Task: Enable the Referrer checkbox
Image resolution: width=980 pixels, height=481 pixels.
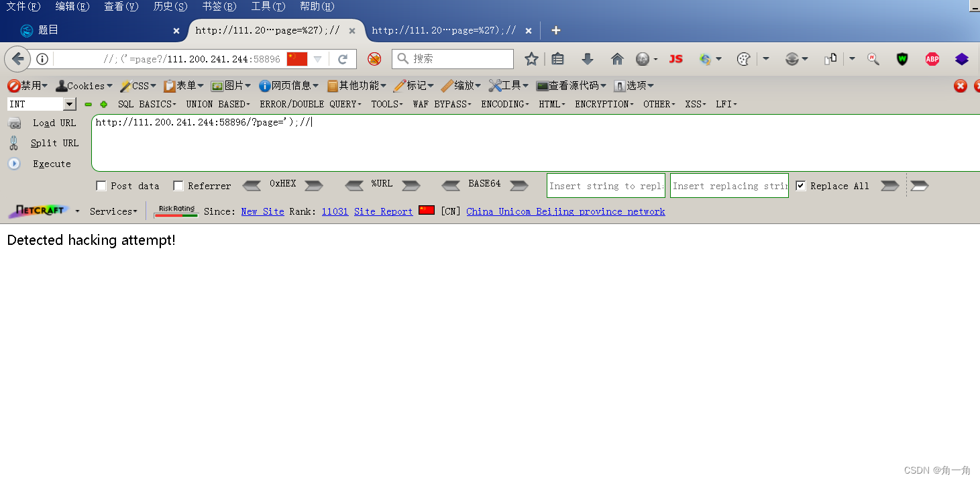Action: (x=178, y=186)
